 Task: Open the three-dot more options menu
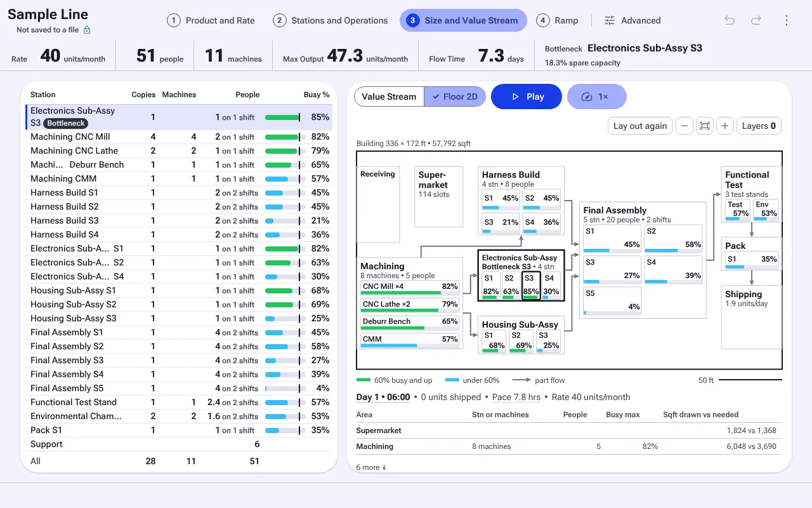click(x=787, y=20)
